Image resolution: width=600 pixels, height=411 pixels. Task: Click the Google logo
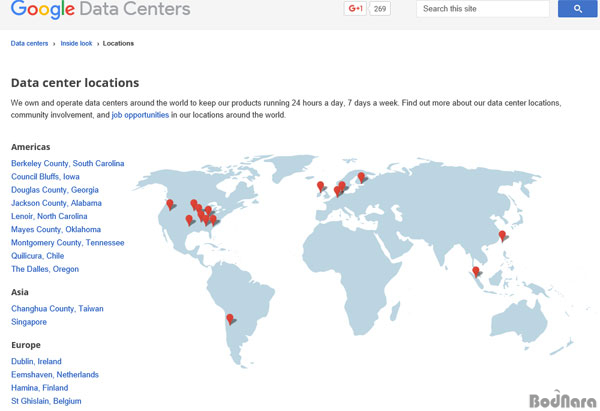point(42,9)
